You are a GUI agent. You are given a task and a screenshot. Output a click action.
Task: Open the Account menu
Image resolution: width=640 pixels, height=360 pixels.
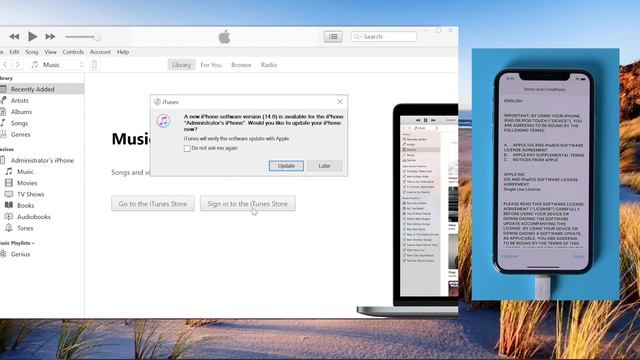(100, 52)
